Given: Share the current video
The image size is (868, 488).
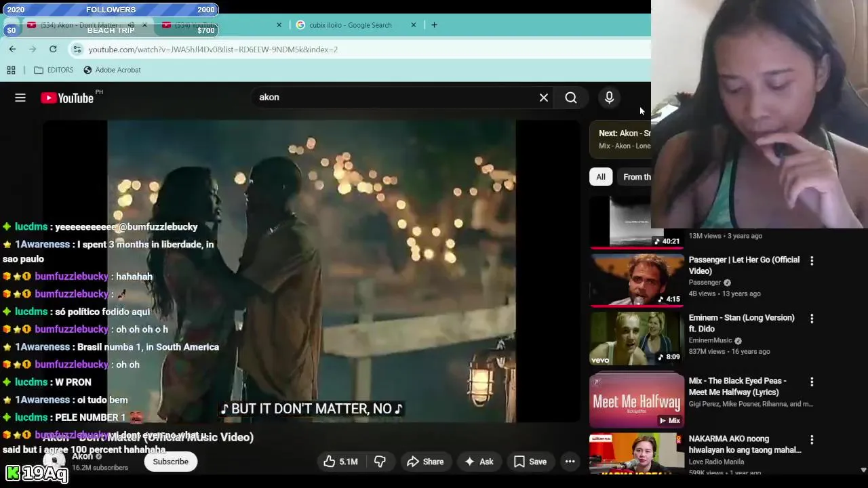Looking at the screenshot, I should click(425, 462).
